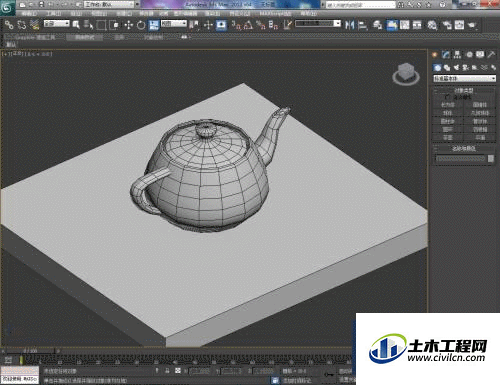Click the Rectangular Selection Region tool

click(101, 25)
